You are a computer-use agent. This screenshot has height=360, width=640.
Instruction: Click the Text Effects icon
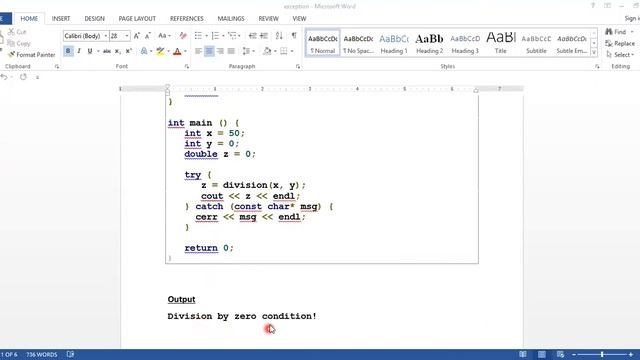[144, 51]
